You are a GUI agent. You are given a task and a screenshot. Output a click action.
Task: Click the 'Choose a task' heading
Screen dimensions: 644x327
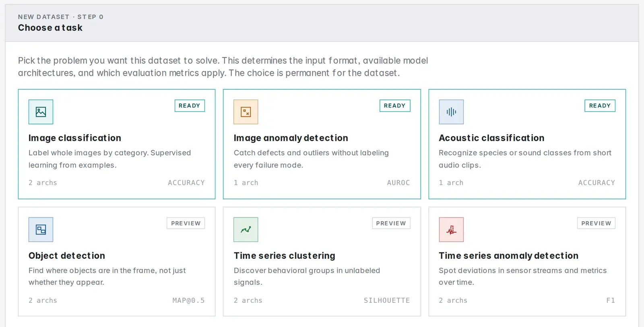coord(50,28)
